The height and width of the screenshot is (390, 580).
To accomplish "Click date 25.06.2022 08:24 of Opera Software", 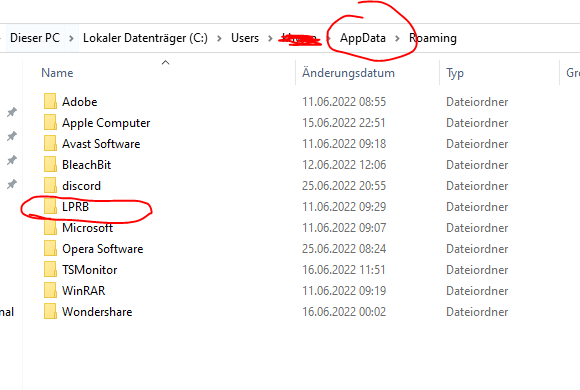I will pos(344,249).
